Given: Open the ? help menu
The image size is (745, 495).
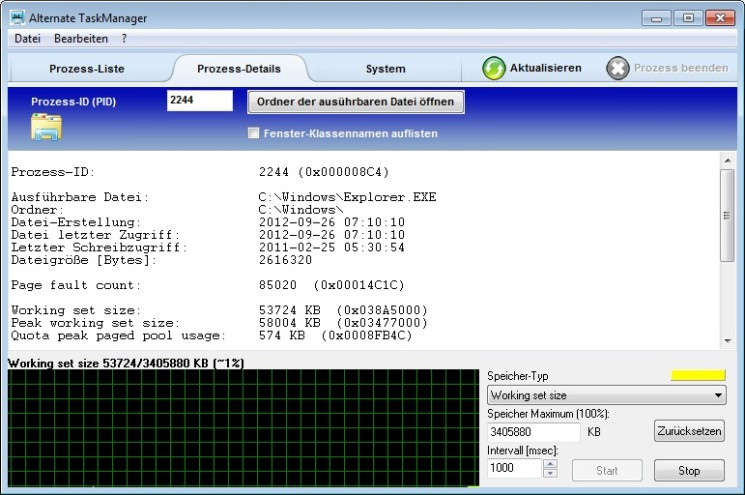Looking at the screenshot, I should click(124, 38).
